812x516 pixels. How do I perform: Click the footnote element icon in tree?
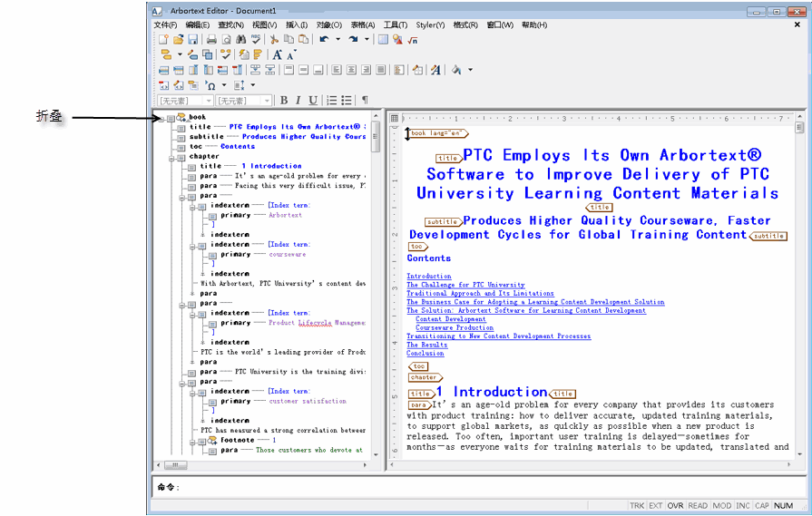point(212,441)
